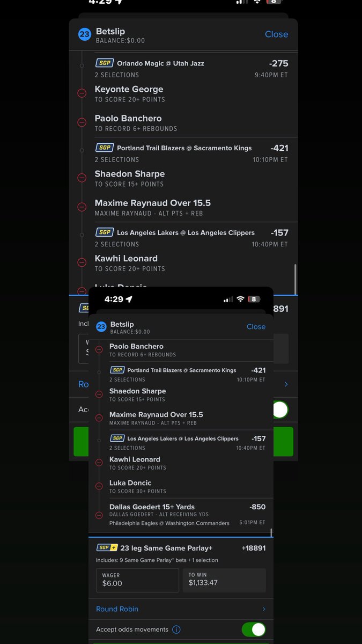Edit the $6.00 wager field

[138, 580]
